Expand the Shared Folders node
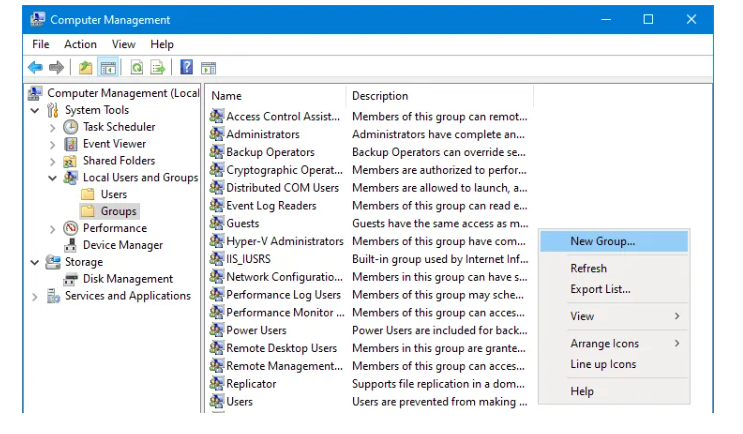The width and height of the screenshot is (743, 434). click(x=52, y=162)
